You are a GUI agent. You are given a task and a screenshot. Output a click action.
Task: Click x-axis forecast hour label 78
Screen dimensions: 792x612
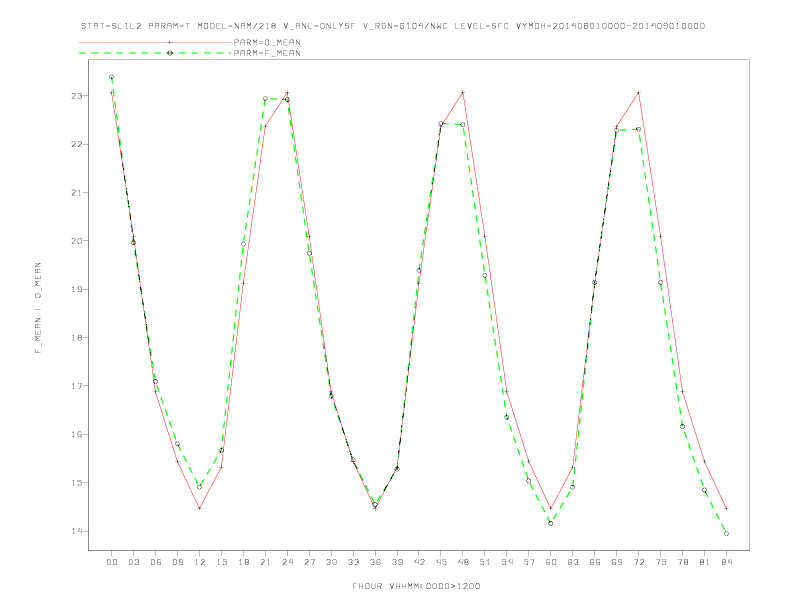click(x=682, y=562)
